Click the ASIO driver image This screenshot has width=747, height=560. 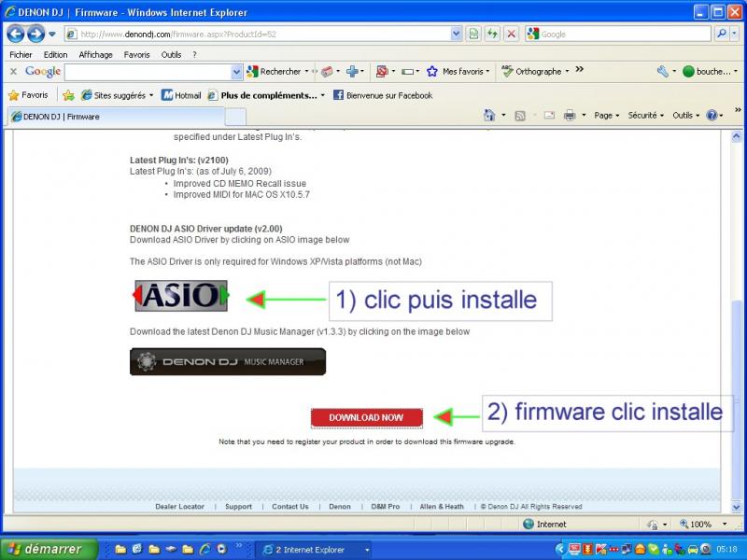tap(180, 296)
